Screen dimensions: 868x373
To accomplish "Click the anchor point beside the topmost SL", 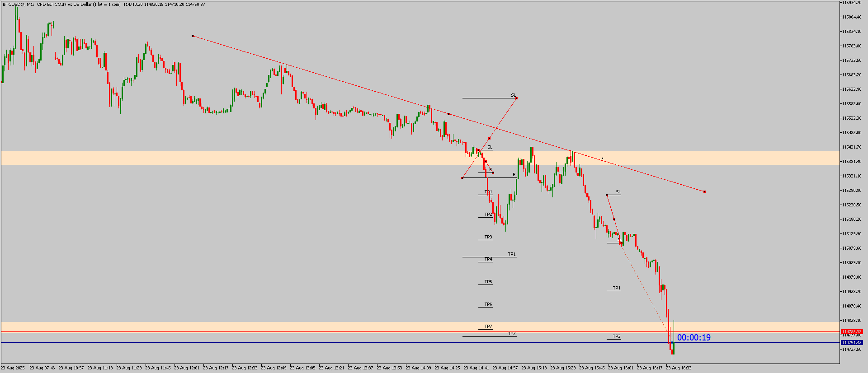I will [516, 98].
